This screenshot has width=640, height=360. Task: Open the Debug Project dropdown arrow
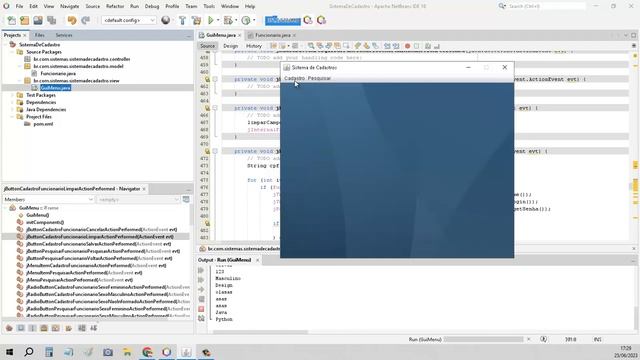click(236, 20)
